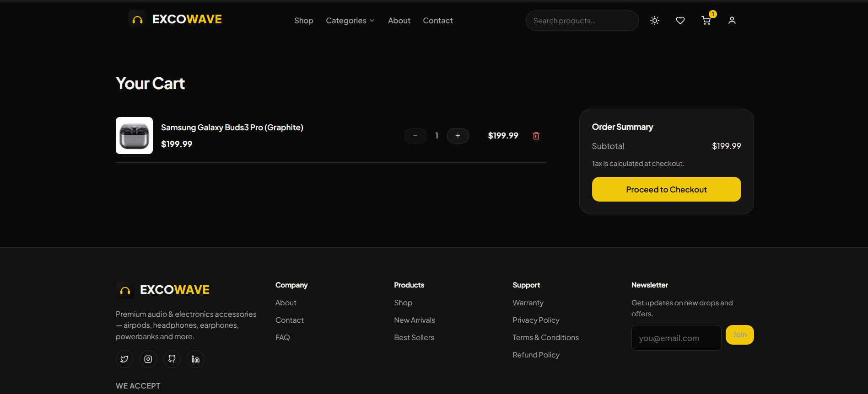Open the Refund Policy footer link
Viewport: 868px width, 394px height.
tap(536, 355)
